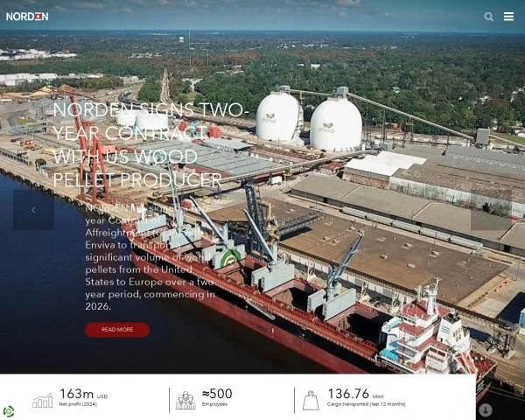This screenshot has height=420, width=525.
Task: Select the '136.76' cargo transported figure
Action: point(348,394)
